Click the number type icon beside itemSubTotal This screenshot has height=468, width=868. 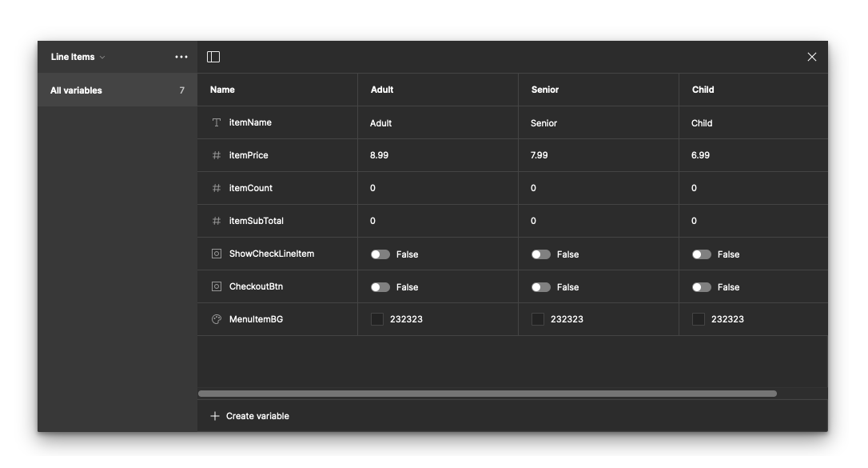point(217,221)
